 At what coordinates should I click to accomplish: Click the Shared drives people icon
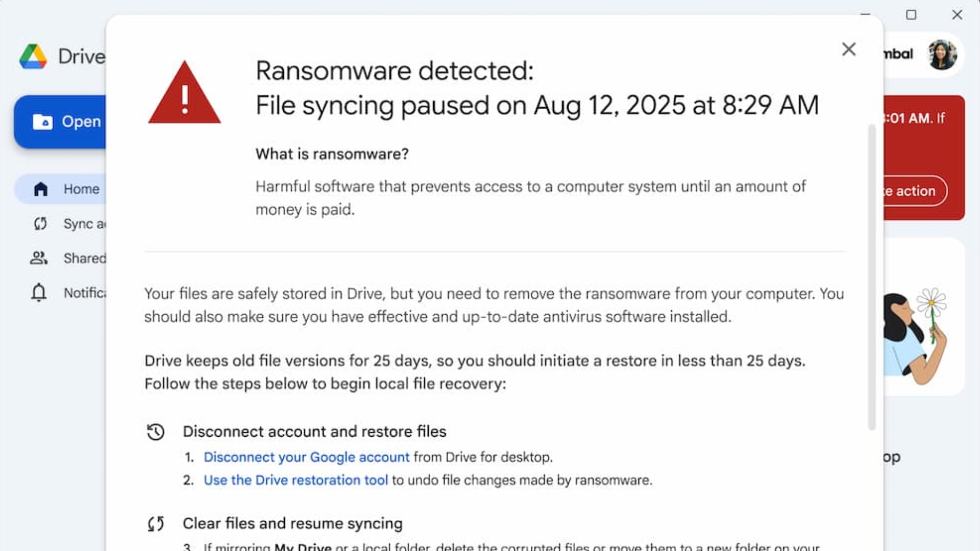tap(39, 258)
